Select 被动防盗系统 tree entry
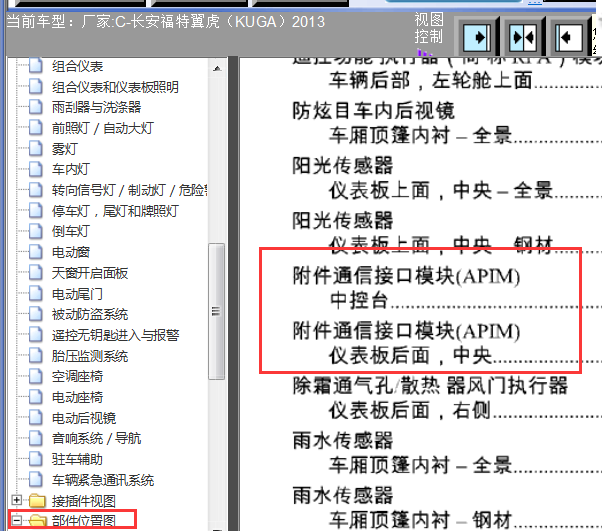602x531 pixels. (x=90, y=314)
